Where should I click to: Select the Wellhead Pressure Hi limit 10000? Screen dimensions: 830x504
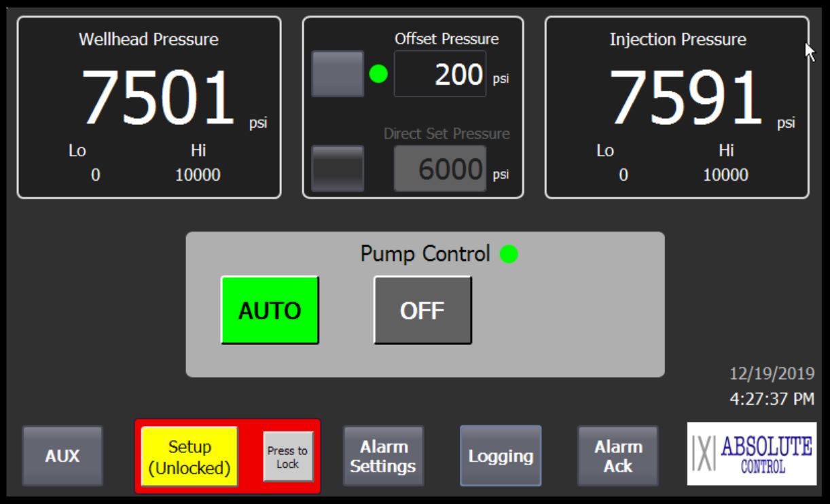[x=197, y=175]
